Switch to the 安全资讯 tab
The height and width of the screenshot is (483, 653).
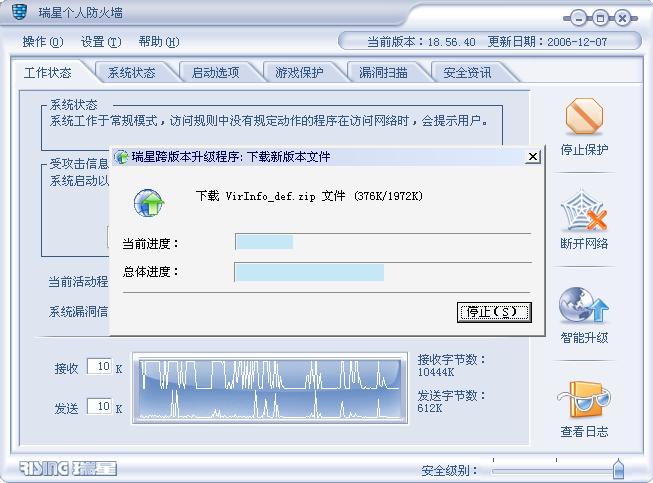(x=467, y=72)
